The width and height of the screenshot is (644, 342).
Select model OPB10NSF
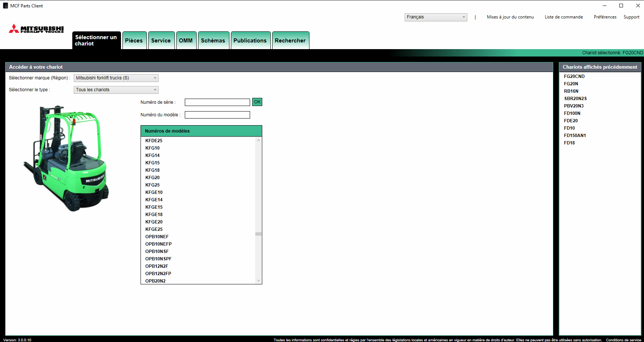pos(157,252)
